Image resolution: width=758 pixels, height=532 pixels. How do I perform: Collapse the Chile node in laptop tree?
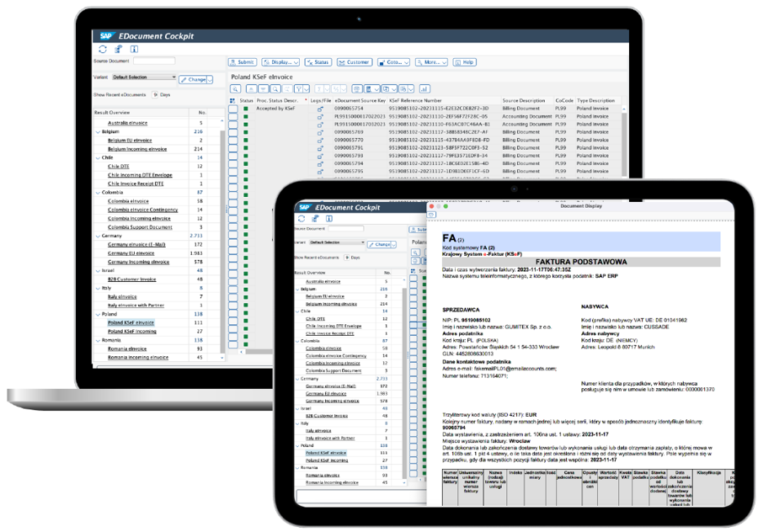tap(99, 158)
